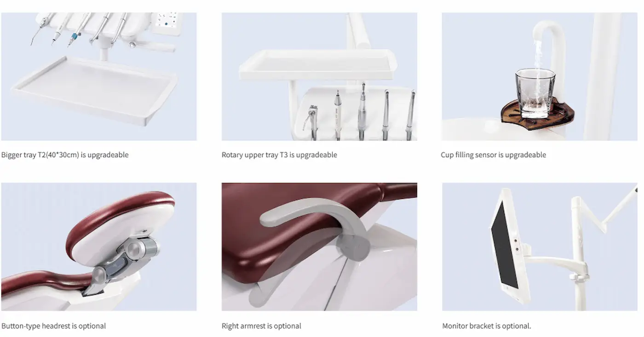This screenshot has width=644, height=337.
Task: Click the 'Monitor bracket is optional.' caption
Action: tap(487, 326)
